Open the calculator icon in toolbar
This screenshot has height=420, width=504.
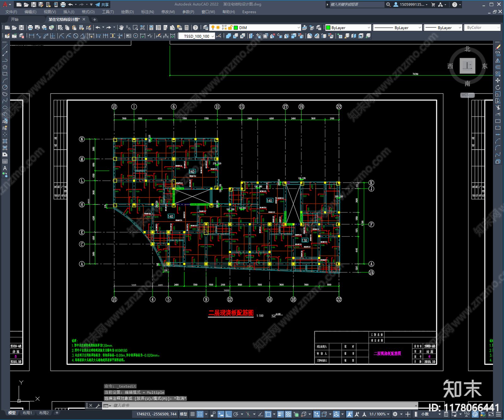pos(186,28)
